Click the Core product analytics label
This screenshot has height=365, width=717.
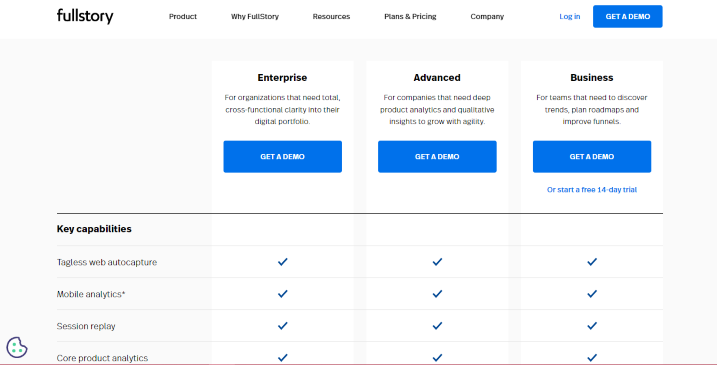102,358
